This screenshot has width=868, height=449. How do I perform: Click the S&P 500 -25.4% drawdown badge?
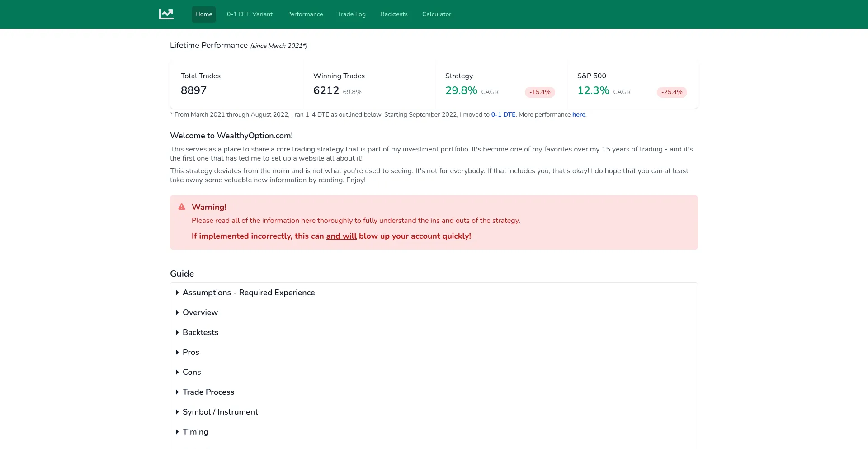[x=672, y=92]
